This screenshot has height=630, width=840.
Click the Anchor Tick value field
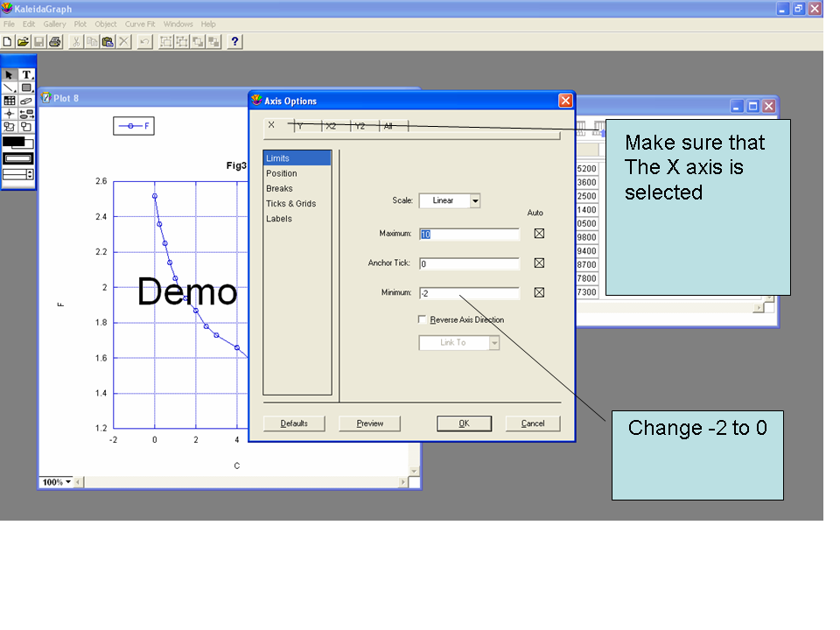pos(469,263)
